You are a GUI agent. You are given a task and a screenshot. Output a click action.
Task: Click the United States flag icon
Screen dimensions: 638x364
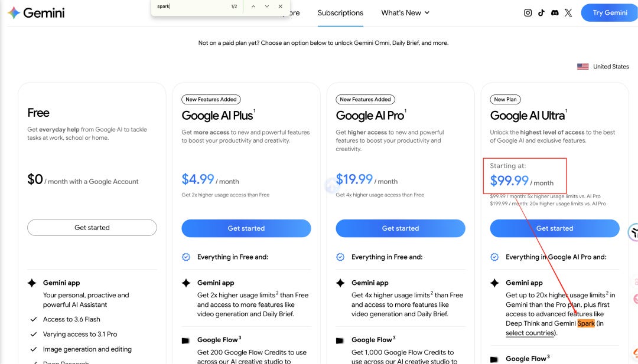582,67
